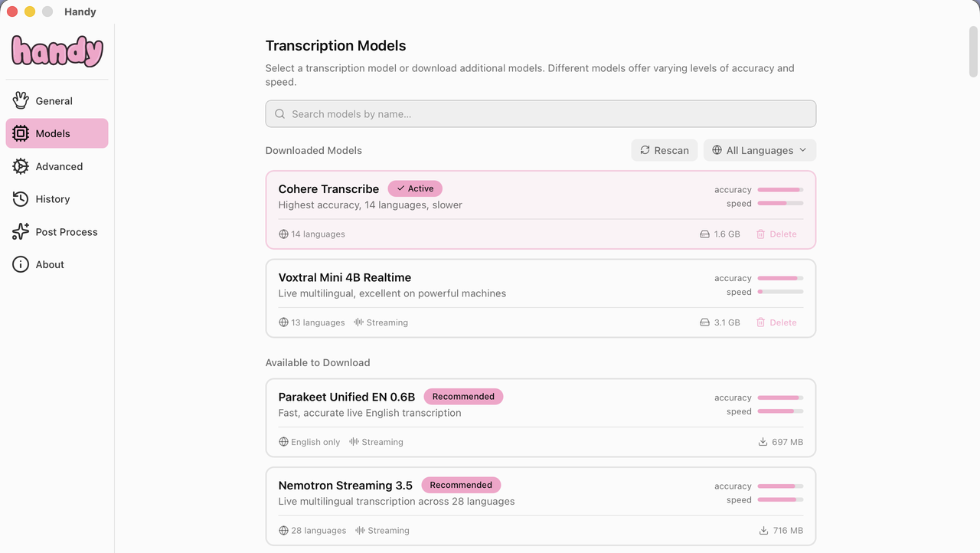This screenshot has height=553, width=980.
Task: Focus the Search models by name field
Action: (x=541, y=114)
